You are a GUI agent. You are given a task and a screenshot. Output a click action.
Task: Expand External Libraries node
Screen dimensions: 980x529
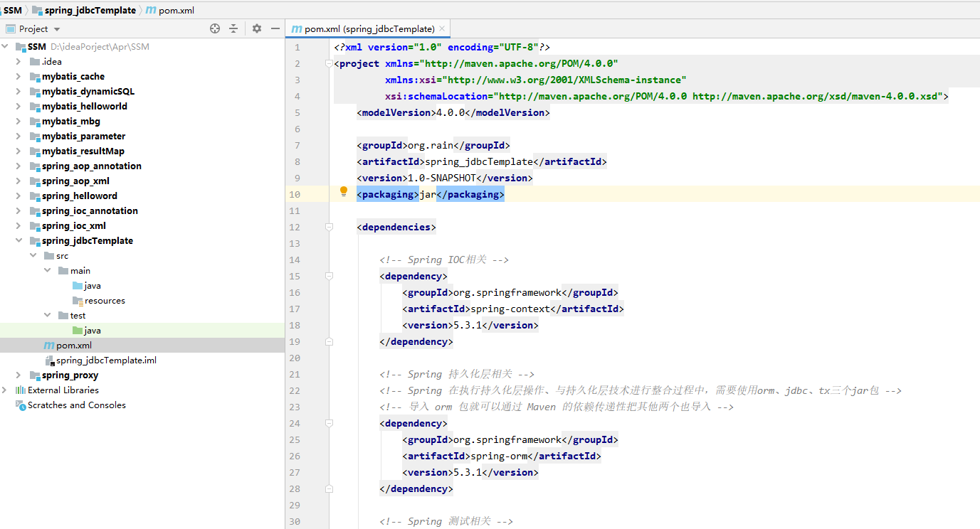pos(5,390)
